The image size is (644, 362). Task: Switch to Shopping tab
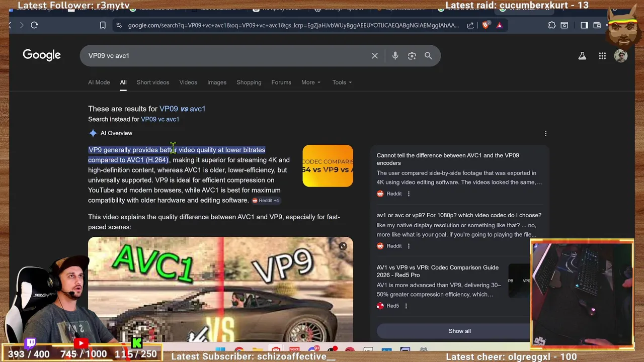point(249,82)
